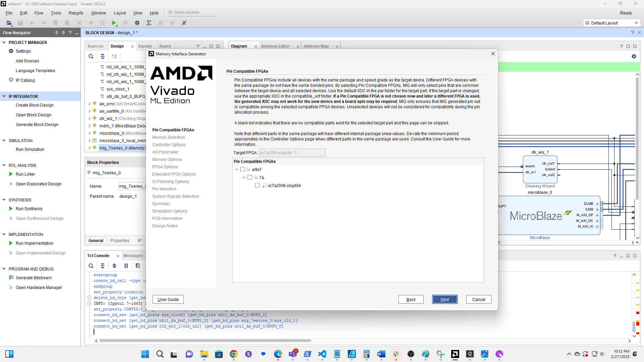This screenshot has width=644, height=362.
Task: Click the Next button
Action: coord(444,299)
